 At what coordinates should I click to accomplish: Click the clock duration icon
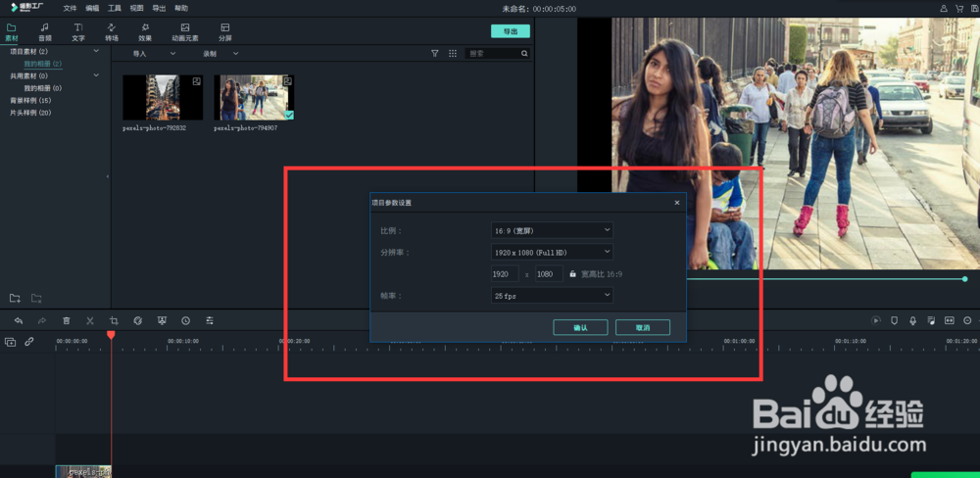[185, 320]
